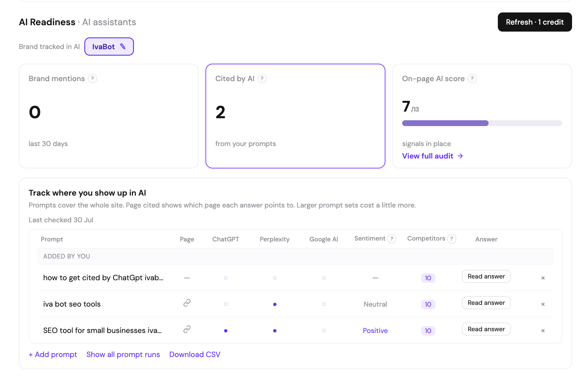This screenshot has height=386, width=588.
Task: Read answer for SEO tool for small businesses prompt
Action: coord(486,329)
